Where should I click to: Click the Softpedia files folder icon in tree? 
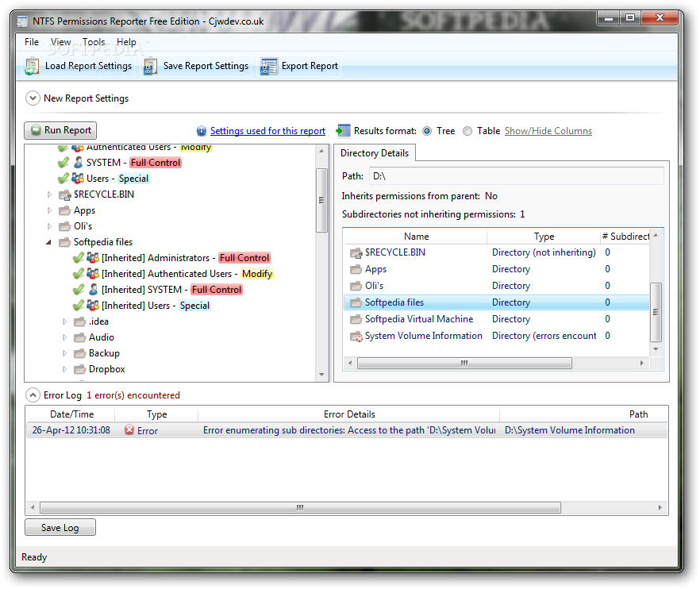tap(65, 242)
